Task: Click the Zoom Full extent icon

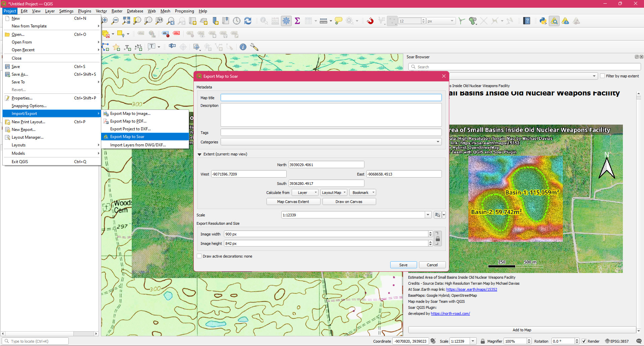Action: click(x=126, y=21)
